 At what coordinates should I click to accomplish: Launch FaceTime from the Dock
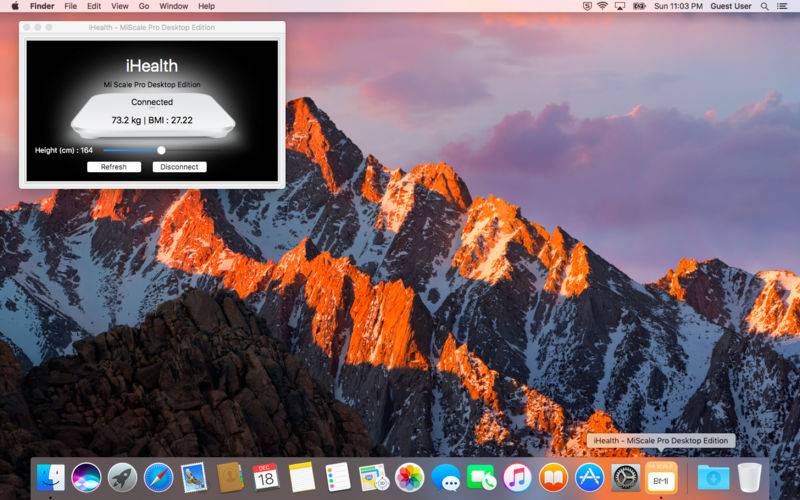[x=481, y=478]
